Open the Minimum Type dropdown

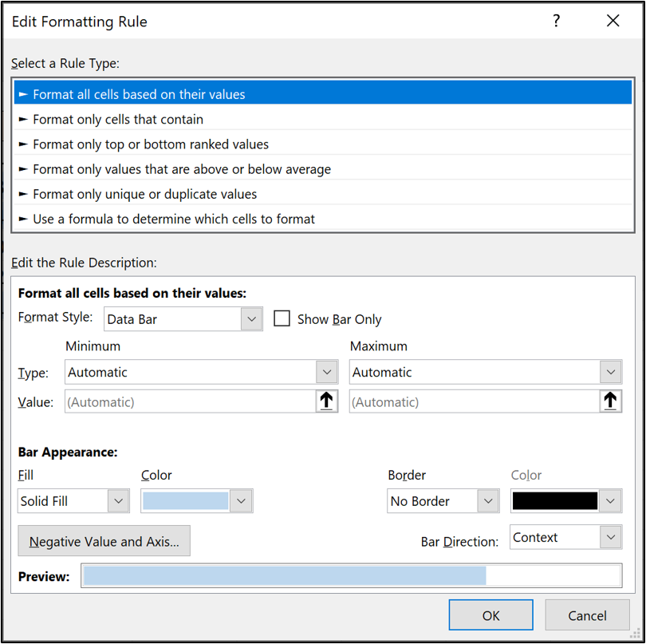tap(326, 372)
